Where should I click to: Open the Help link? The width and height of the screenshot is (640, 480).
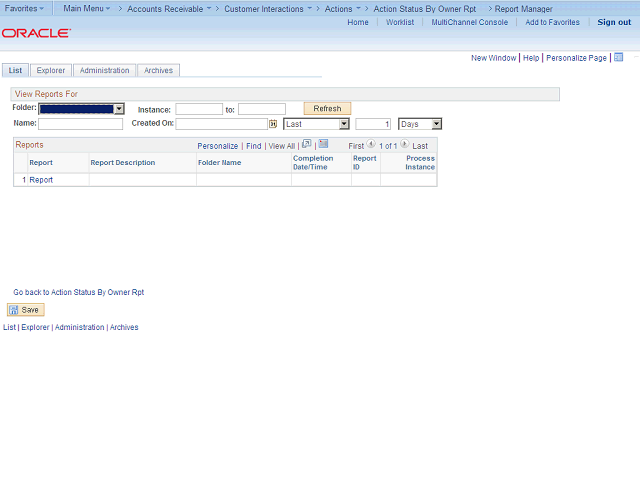[531, 58]
